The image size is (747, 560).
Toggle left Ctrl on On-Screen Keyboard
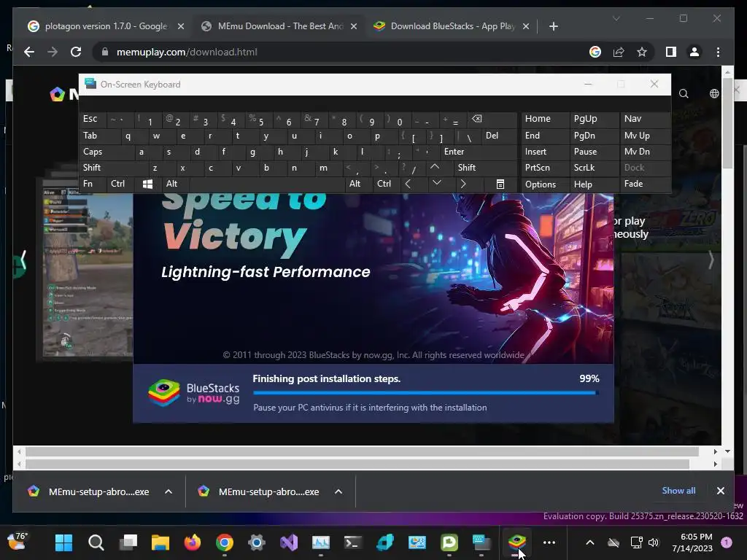[121, 184]
